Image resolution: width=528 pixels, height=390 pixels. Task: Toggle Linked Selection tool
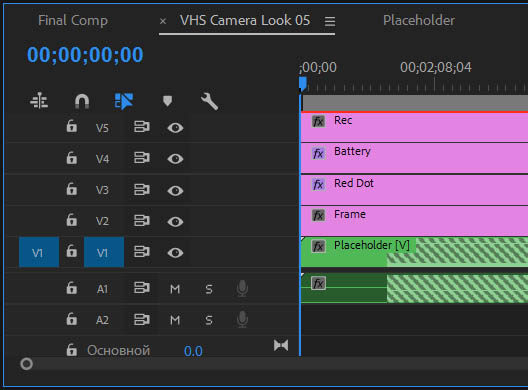pos(124,101)
